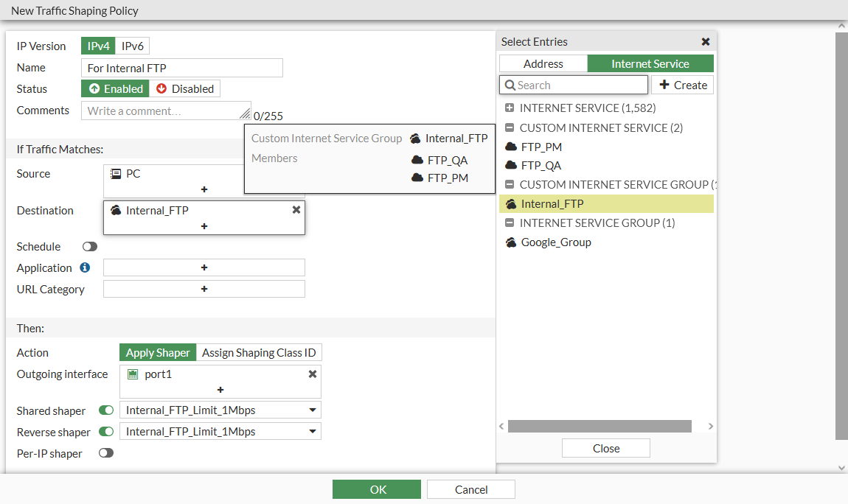Click the Create button
848x504 pixels.
click(x=682, y=85)
